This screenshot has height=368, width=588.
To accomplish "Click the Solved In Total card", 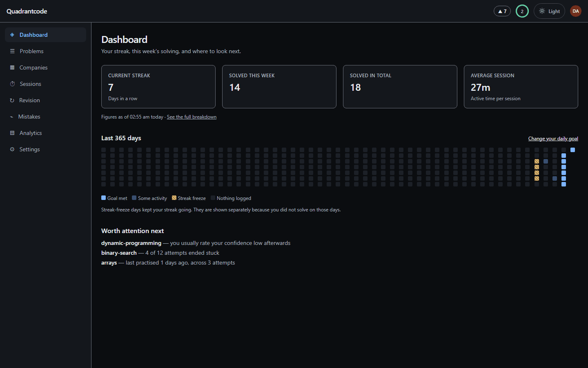I will click(400, 87).
